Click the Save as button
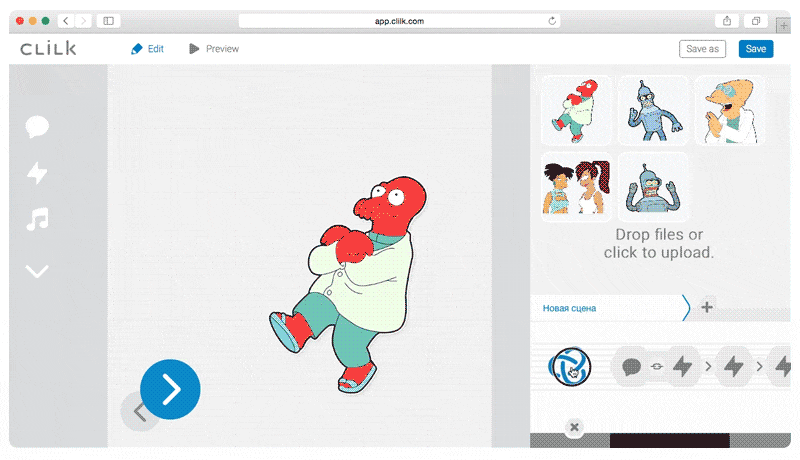Image resolution: width=800 pixels, height=460 pixels. tap(702, 49)
